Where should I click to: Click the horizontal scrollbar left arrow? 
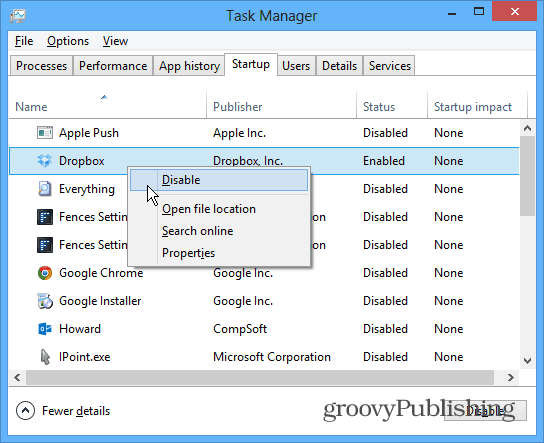[x=17, y=377]
